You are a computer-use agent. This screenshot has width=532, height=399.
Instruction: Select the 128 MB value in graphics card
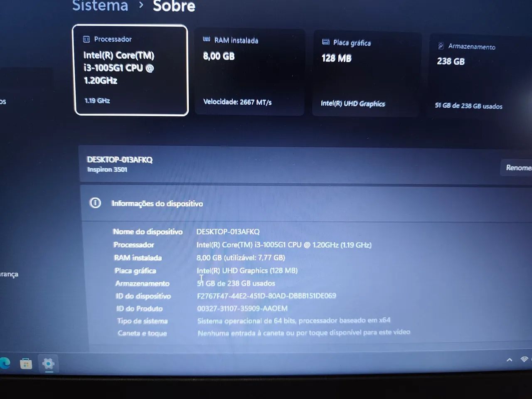pos(336,58)
